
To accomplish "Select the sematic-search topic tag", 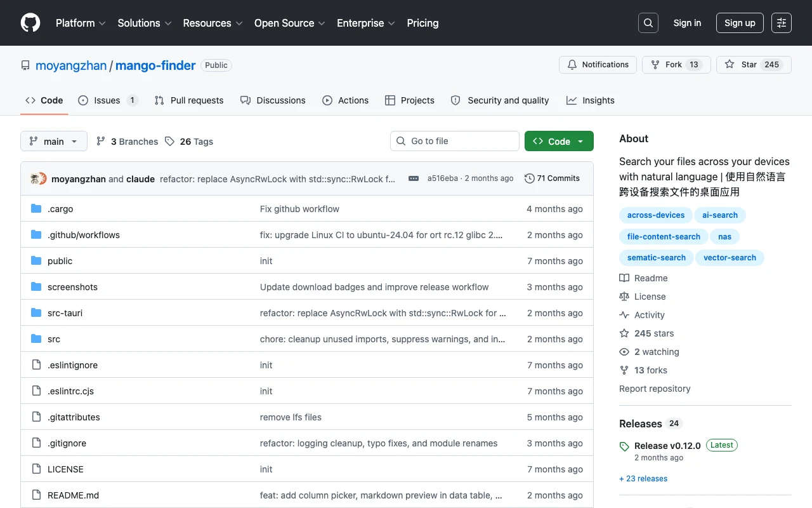I will [x=657, y=258].
